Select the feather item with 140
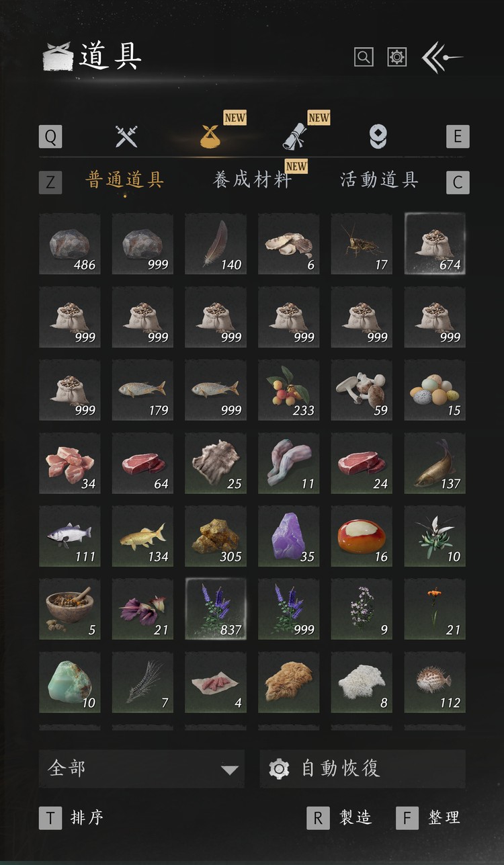 click(x=216, y=244)
